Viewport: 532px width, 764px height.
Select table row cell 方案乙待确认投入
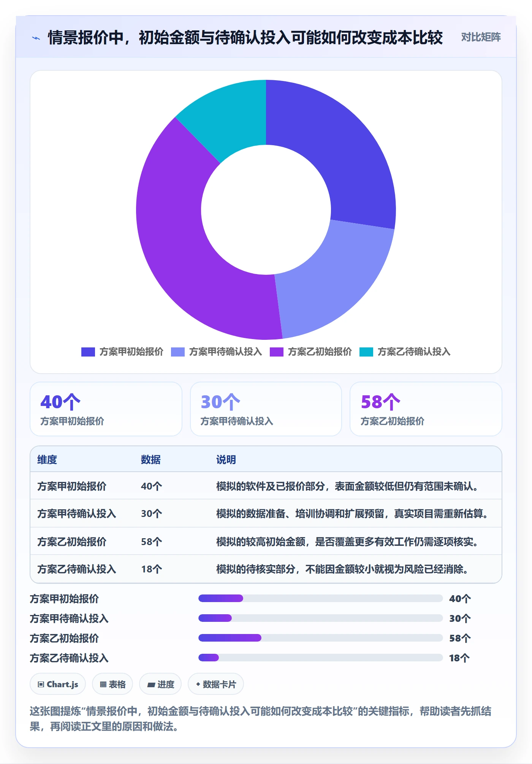77,569
